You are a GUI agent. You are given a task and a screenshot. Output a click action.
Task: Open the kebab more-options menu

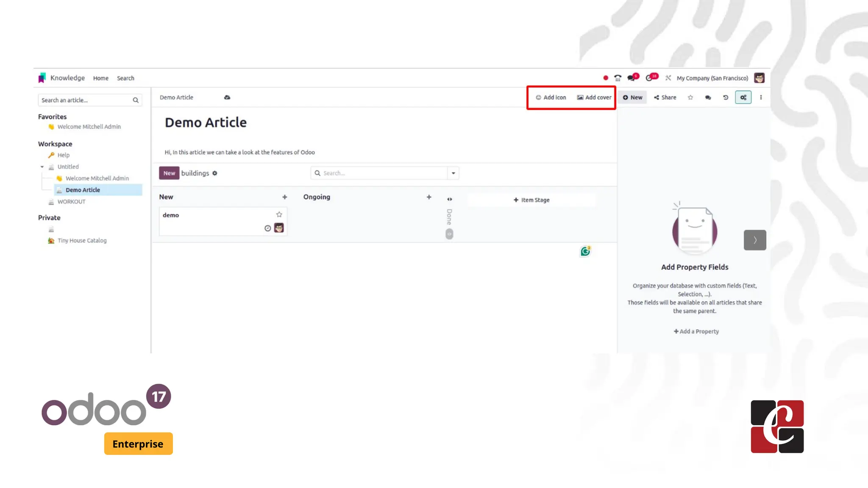(761, 97)
